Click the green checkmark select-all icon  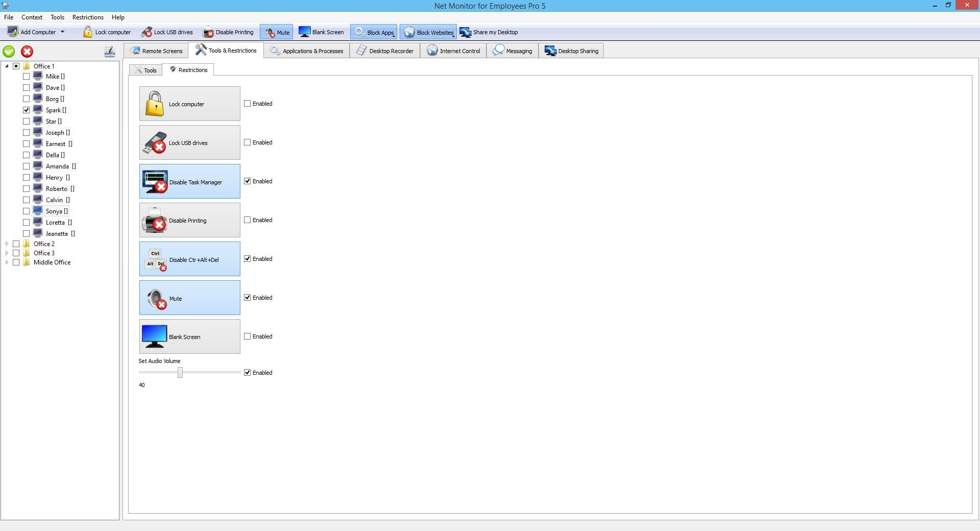[9, 52]
